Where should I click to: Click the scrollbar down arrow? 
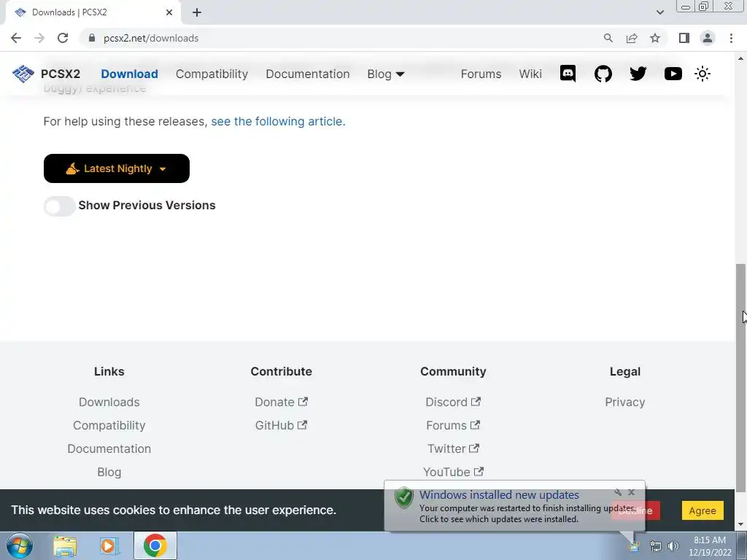(x=740, y=525)
